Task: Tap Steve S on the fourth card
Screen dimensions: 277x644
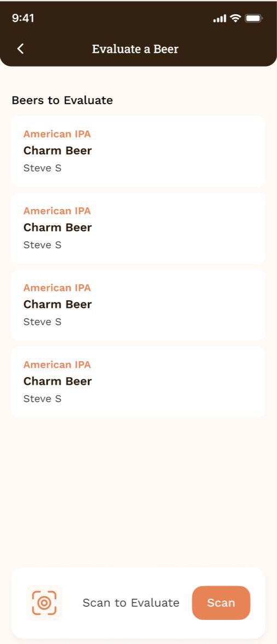Action: click(42, 398)
